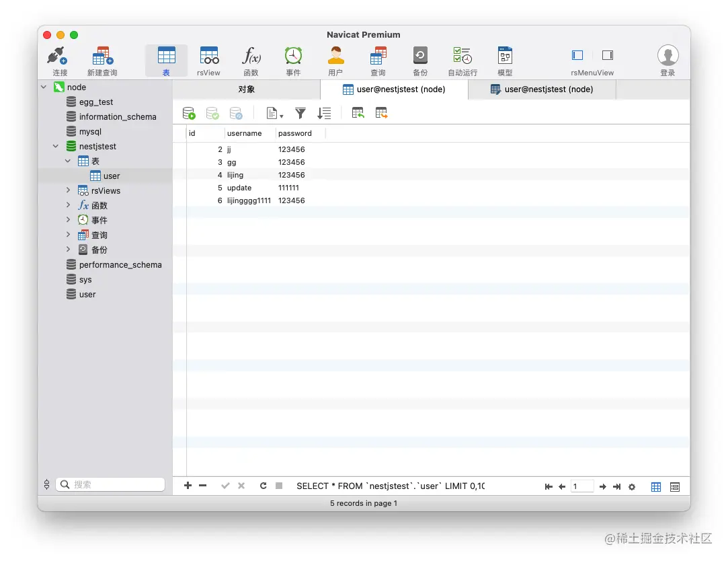Click the sort order icon
The width and height of the screenshot is (728, 561).
(x=324, y=113)
